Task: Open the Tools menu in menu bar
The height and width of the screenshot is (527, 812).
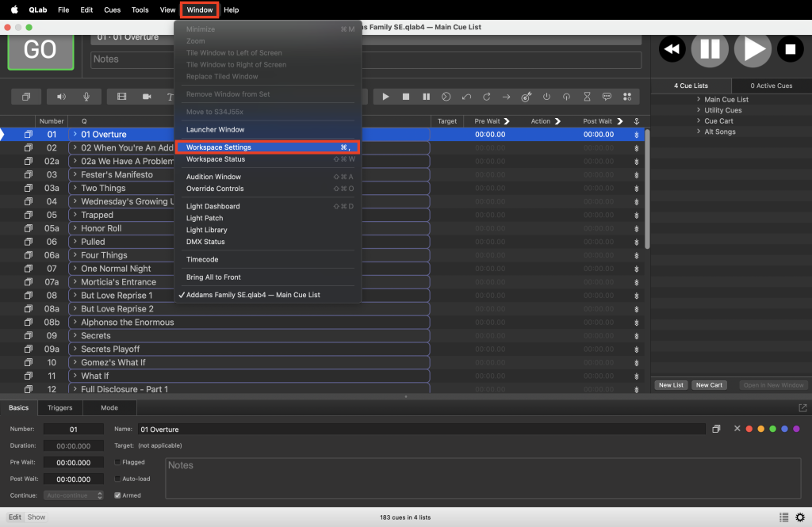Action: (x=140, y=10)
